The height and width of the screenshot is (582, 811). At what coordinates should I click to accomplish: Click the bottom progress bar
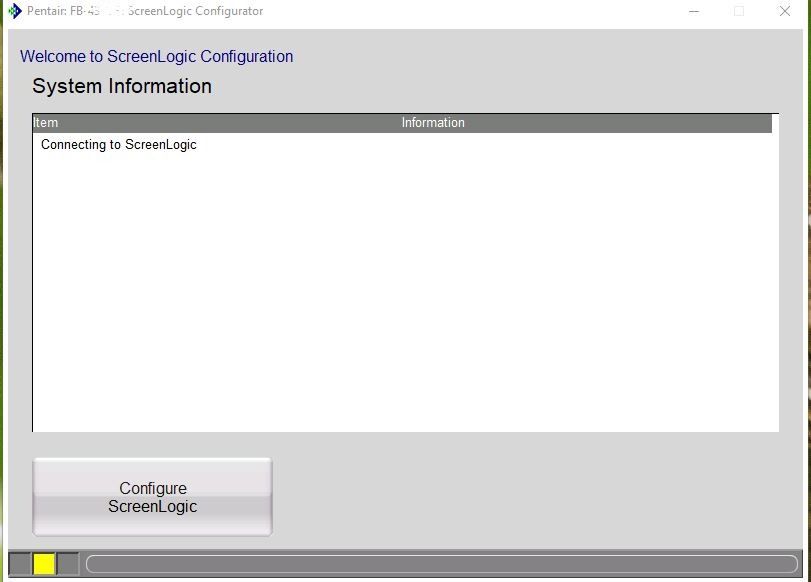pyautogui.click(x=442, y=564)
